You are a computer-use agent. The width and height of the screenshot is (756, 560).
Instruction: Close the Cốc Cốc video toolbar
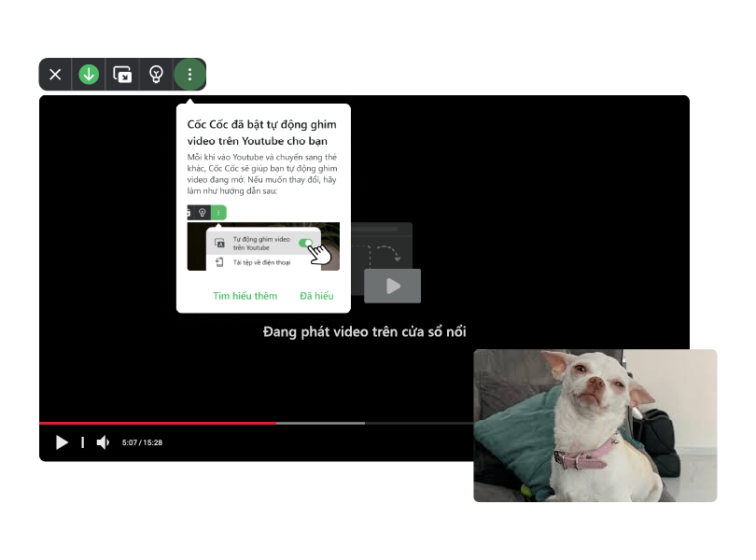[55, 75]
